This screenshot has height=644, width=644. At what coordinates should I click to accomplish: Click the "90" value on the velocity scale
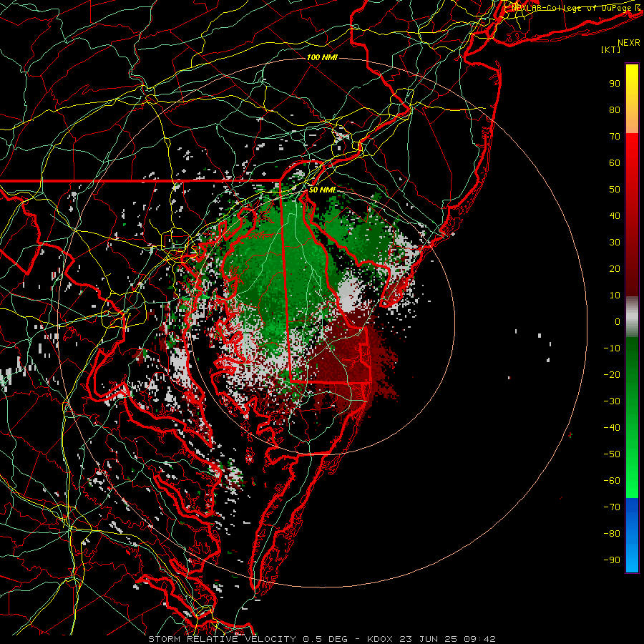(615, 84)
